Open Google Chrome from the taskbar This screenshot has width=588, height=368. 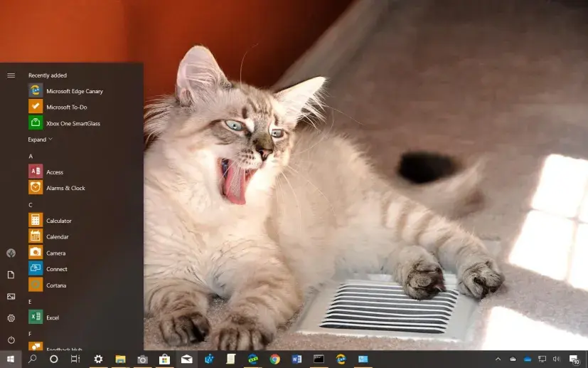coord(274,359)
